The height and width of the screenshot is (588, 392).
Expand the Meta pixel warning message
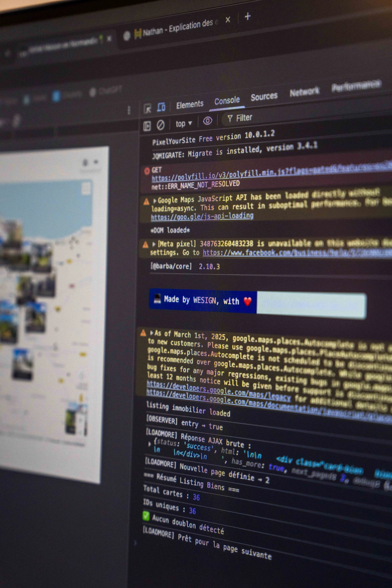pyautogui.click(x=154, y=244)
